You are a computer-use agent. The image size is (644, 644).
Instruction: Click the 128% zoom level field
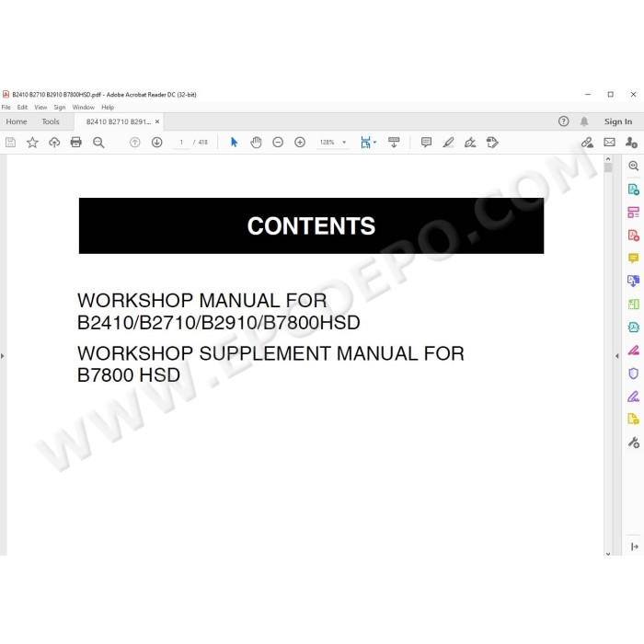pyautogui.click(x=328, y=143)
